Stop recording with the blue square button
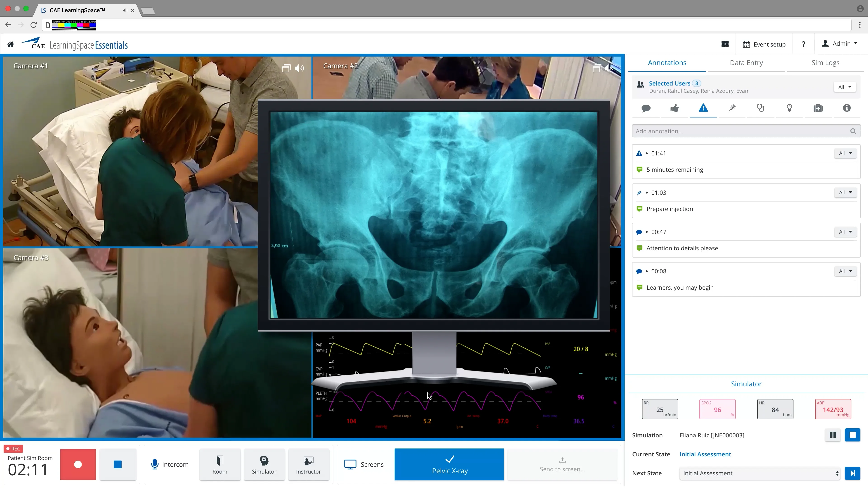868x488 pixels. point(118,465)
